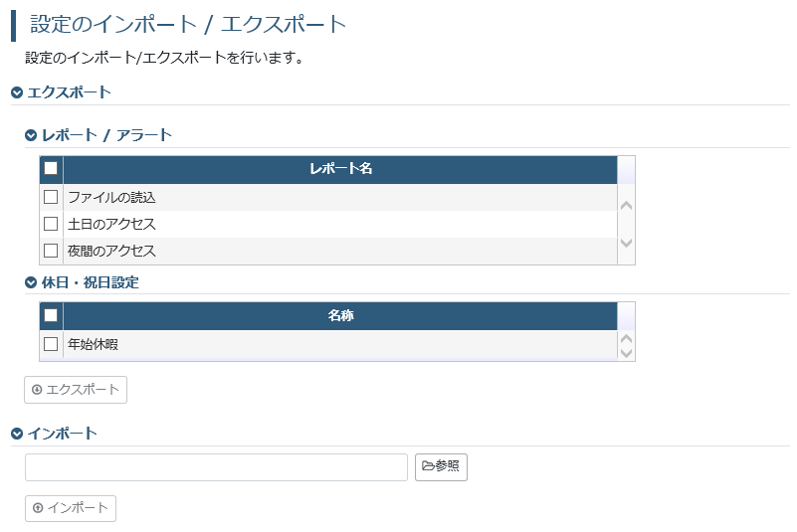Viewport: 797px width, 532px height.
Task: Click the インポート upload button
Action: click(71, 508)
